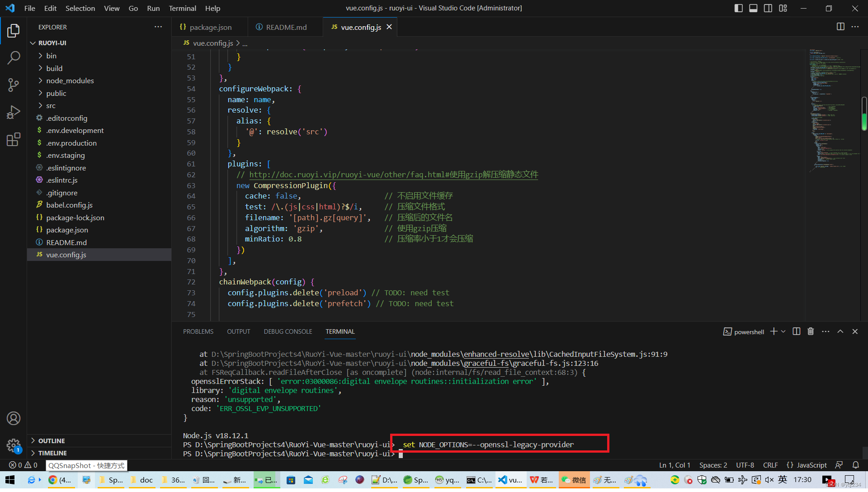Viewport: 868px width, 492px height.
Task: Open terminal panel more actions ellipsis
Action: pos(826,331)
